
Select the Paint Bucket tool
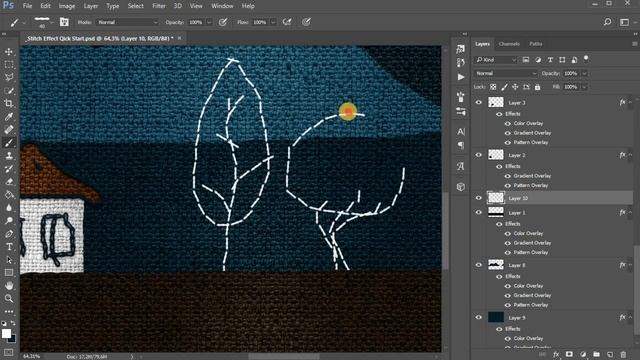tap(9, 195)
